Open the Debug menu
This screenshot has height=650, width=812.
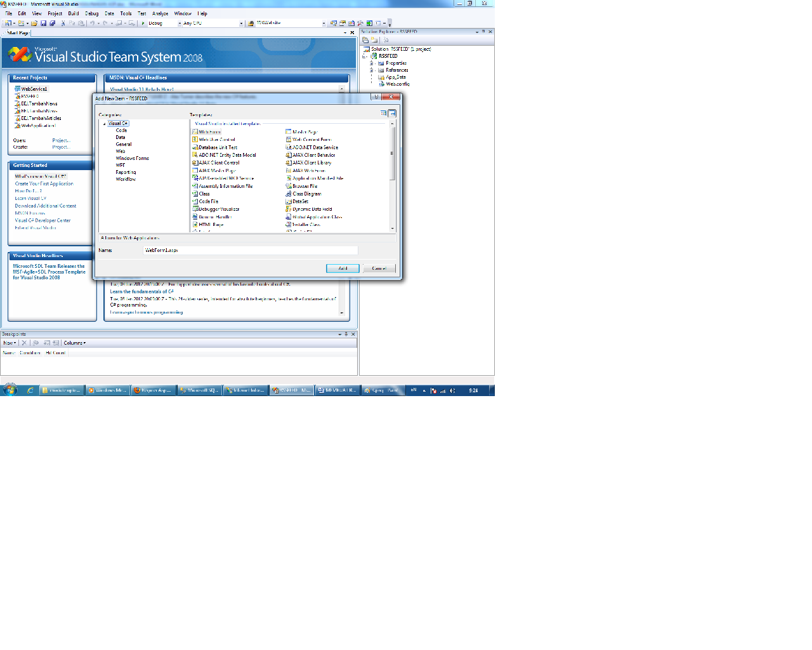click(91, 13)
